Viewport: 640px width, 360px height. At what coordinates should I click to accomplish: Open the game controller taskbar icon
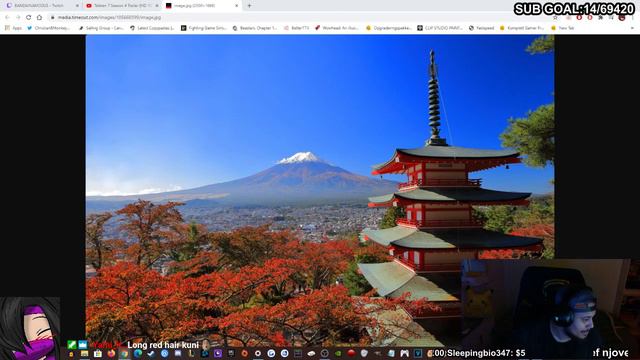(404, 353)
